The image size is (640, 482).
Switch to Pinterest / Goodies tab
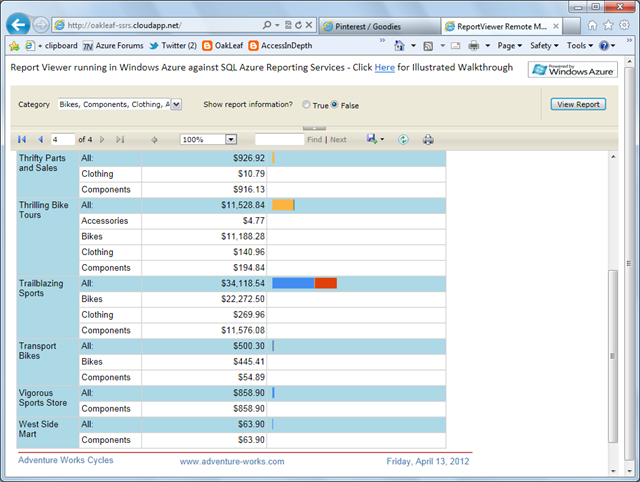click(x=380, y=27)
